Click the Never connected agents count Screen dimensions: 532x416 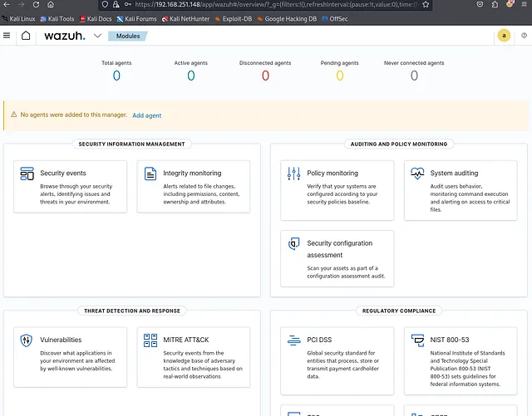(x=414, y=76)
